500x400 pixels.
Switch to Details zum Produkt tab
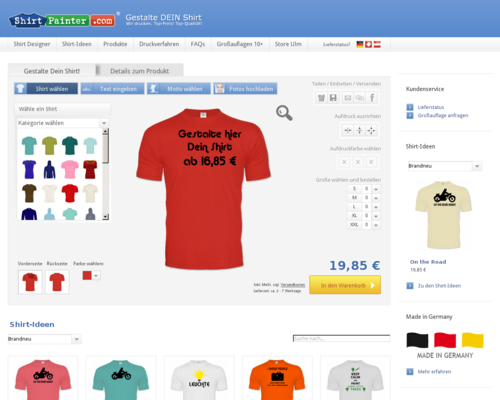140,71
